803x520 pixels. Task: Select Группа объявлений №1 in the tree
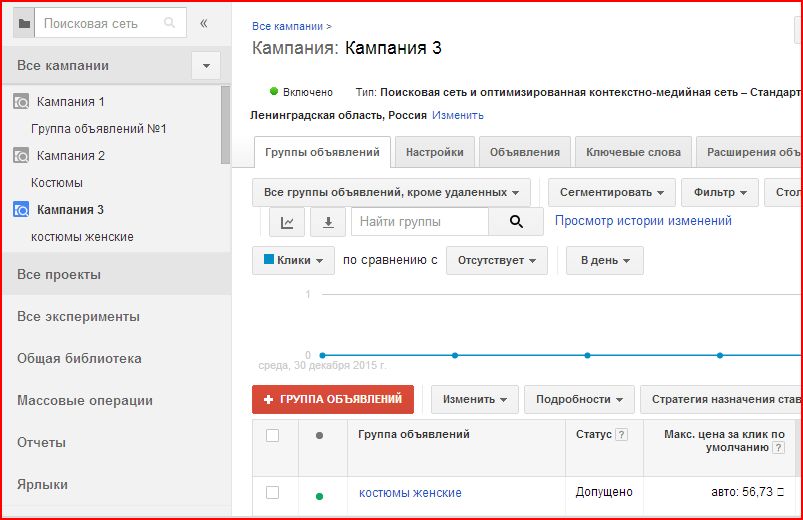pos(99,129)
